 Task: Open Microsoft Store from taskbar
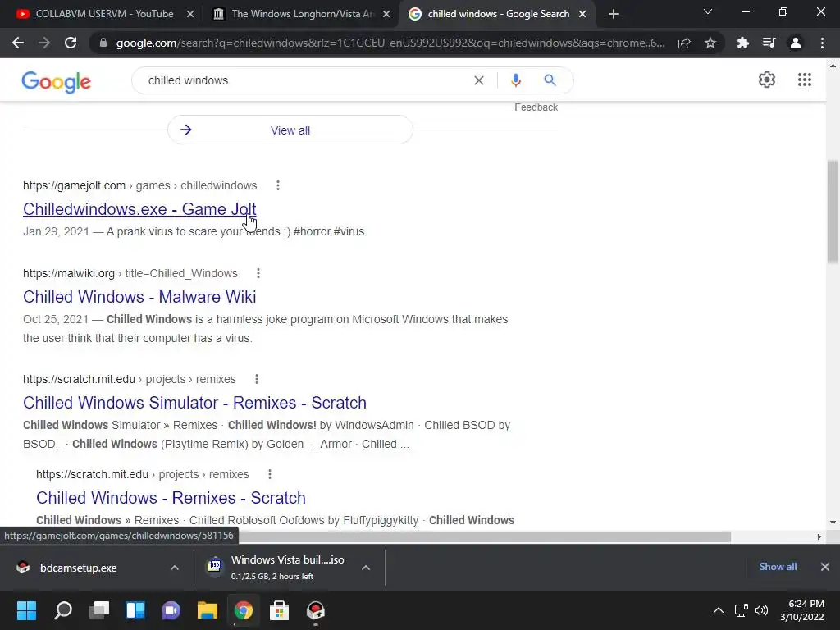[x=279, y=610]
